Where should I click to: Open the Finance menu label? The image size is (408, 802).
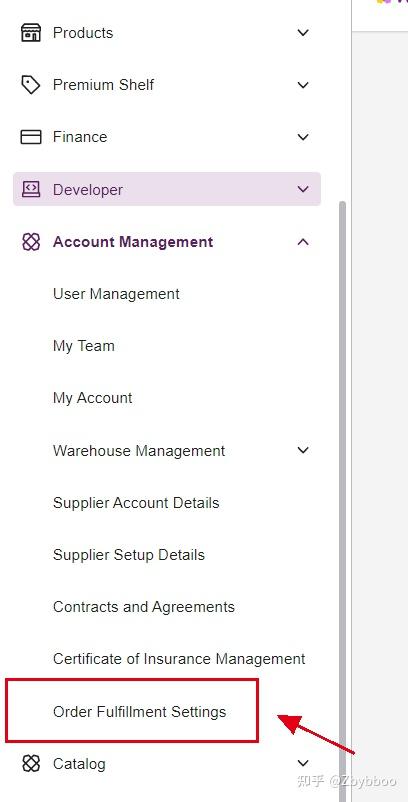pos(80,137)
